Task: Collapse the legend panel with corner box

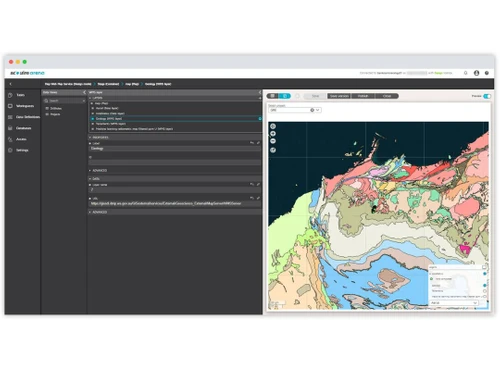Action: pos(485,267)
